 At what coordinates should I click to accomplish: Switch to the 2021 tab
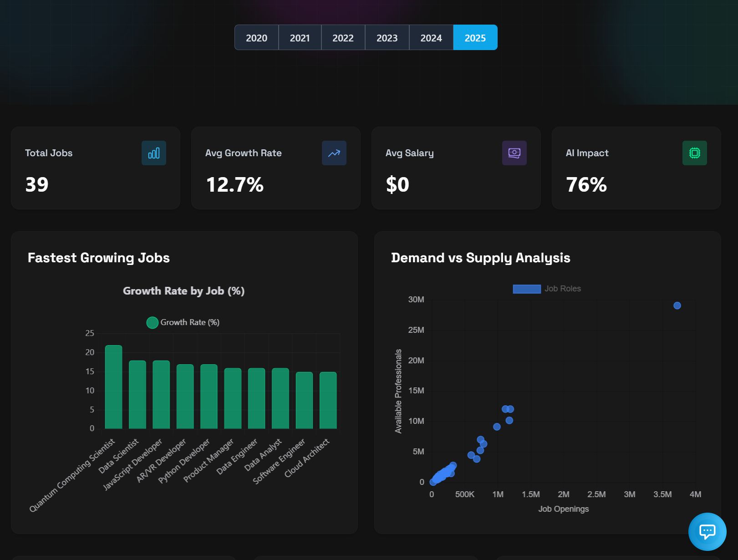pyautogui.click(x=300, y=37)
